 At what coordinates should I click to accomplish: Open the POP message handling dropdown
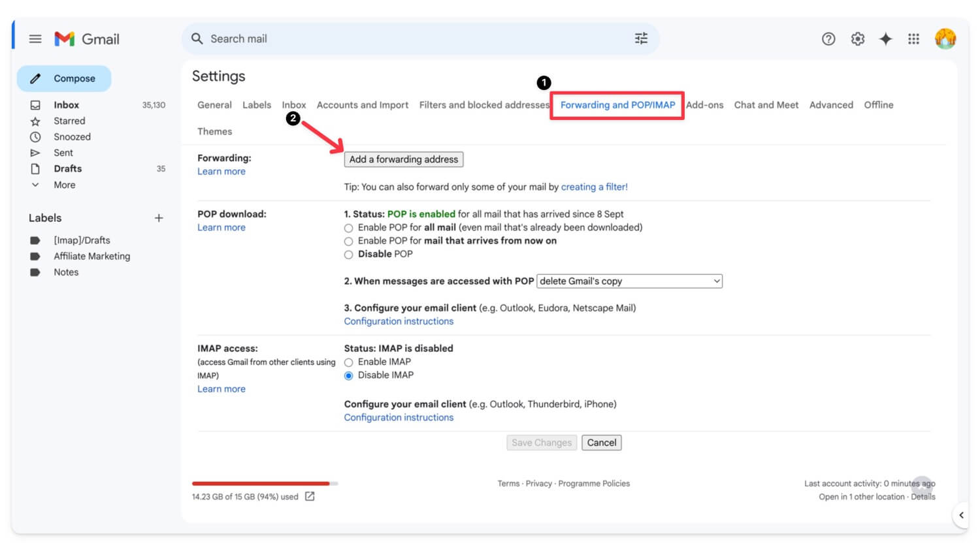point(629,281)
